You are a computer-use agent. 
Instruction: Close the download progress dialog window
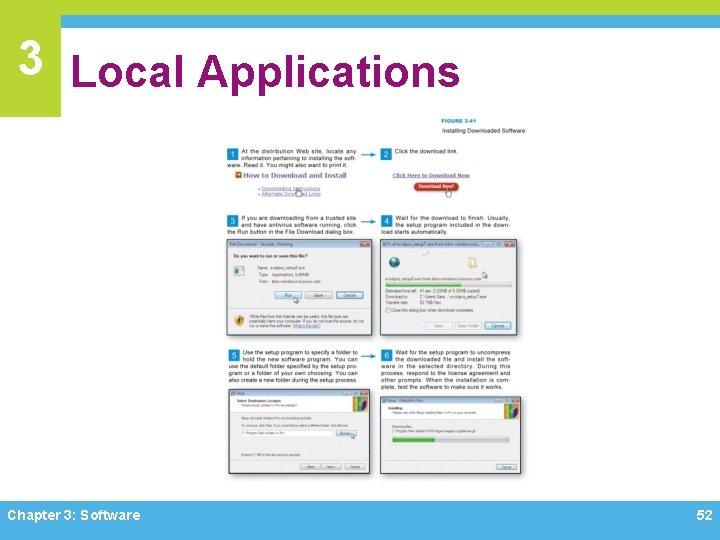pyautogui.click(x=509, y=244)
